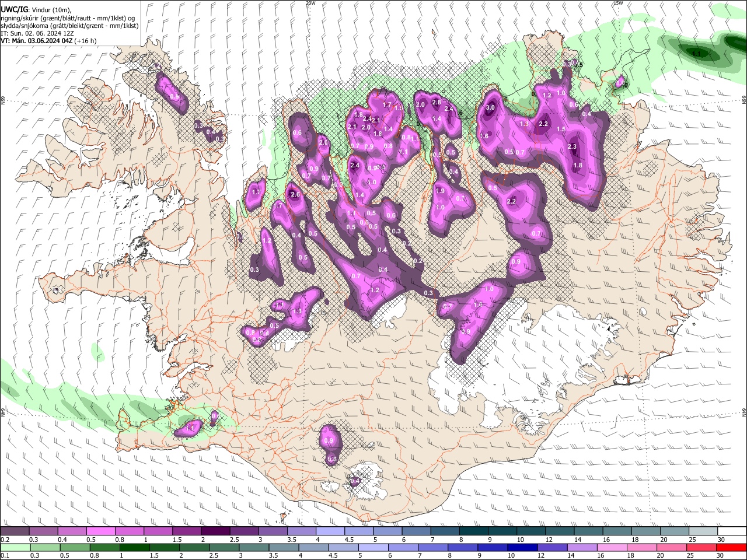The image size is (747, 560).
Task: Click the "20W" longitude label
Action: coord(310,3)
